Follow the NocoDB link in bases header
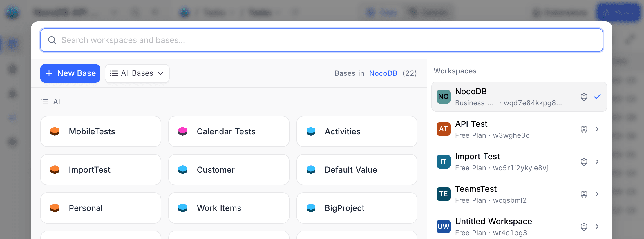Screen dimensions: 644x239 click(383, 73)
